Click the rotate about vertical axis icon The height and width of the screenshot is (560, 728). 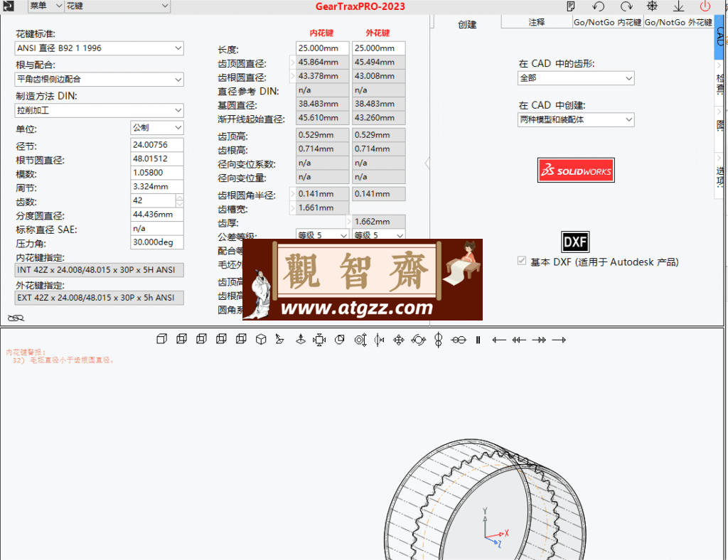click(x=438, y=340)
